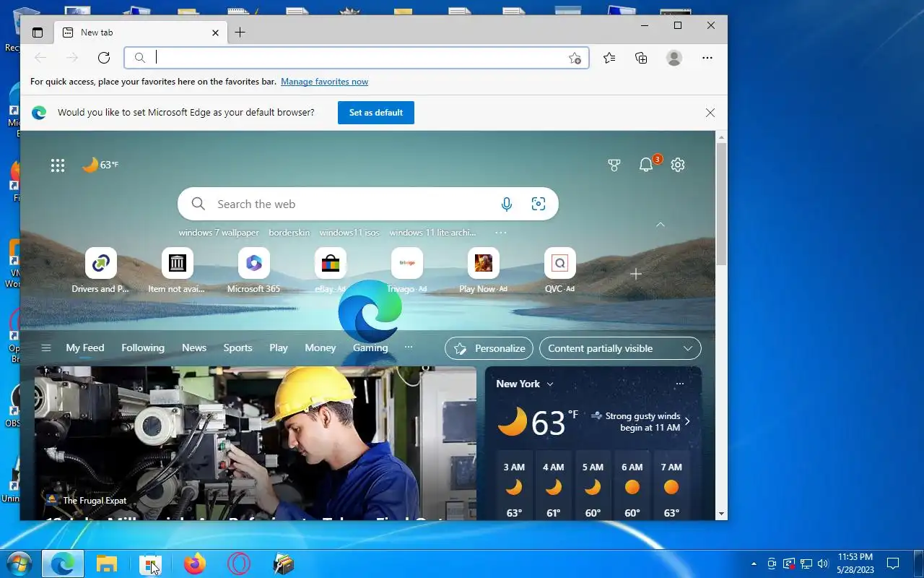924x578 pixels.
Task: Search suggestion windows 7 wallpaper
Action: [219, 233]
